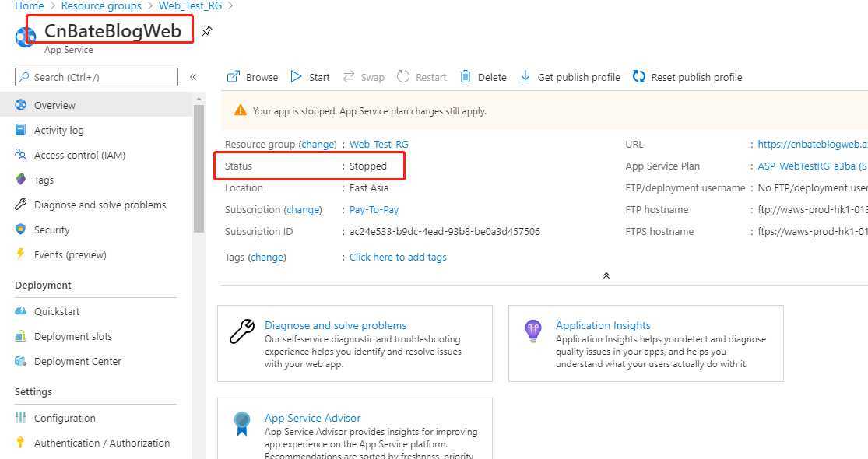Open Diagnose and solve problems card title

[x=336, y=325]
